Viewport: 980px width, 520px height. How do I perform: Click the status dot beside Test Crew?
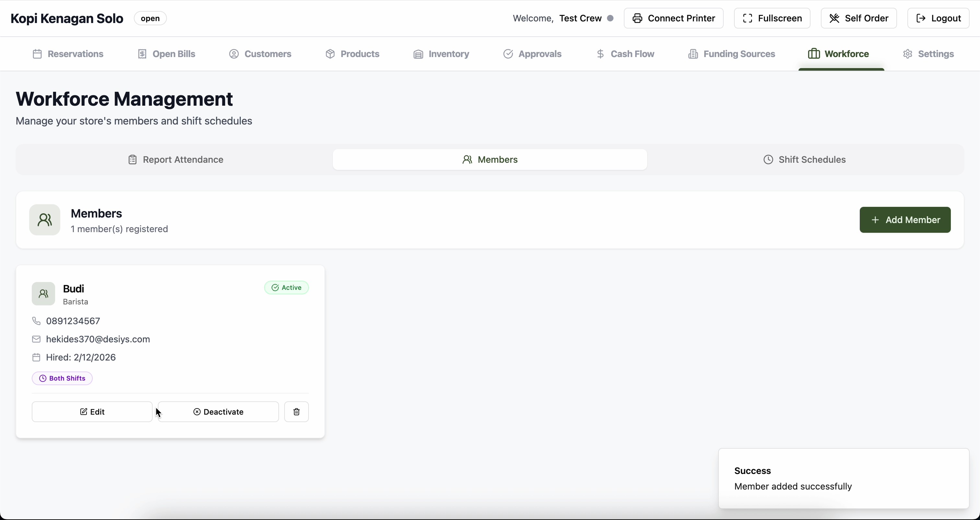[x=610, y=18]
